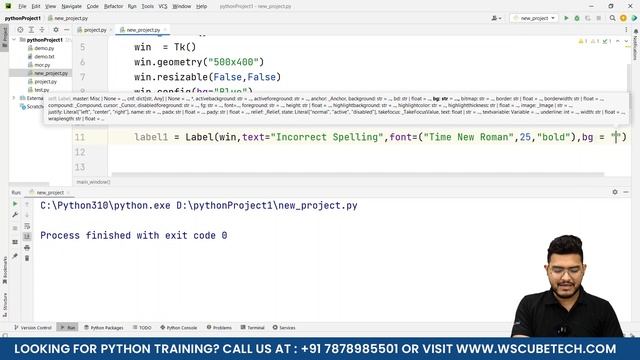
Task: Print Run console output
Action: pos(27,247)
